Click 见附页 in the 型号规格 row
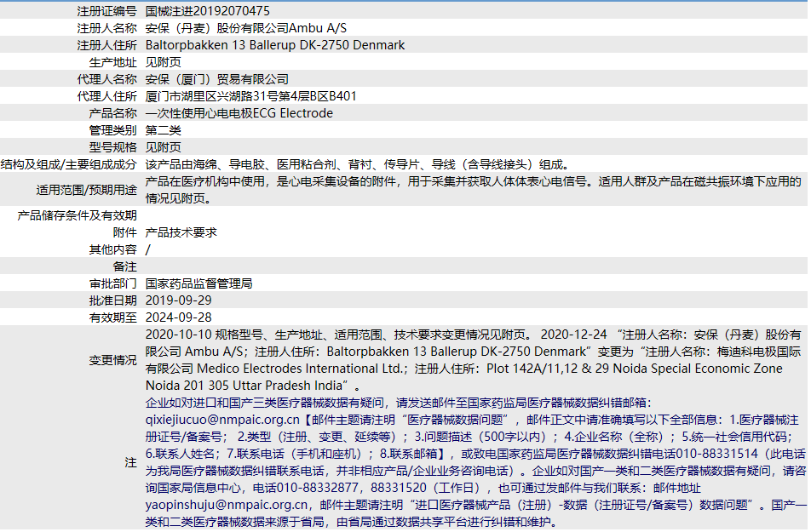This screenshot has height=532, width=811. [163, 147]
